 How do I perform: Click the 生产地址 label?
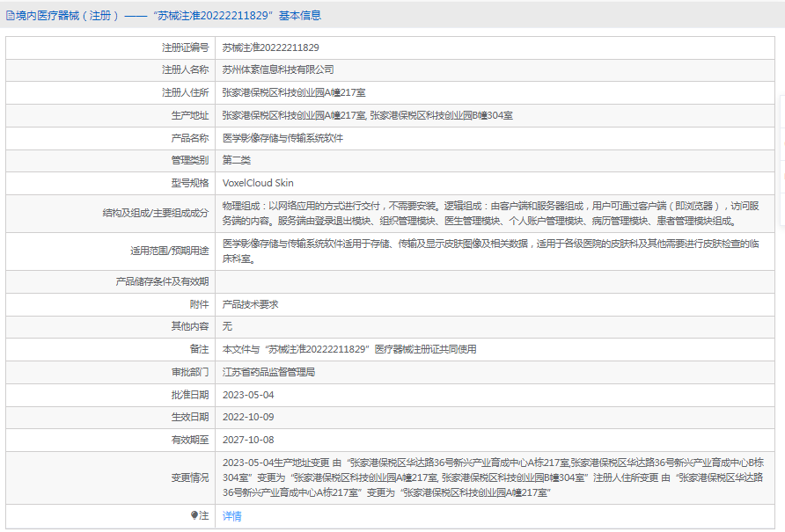pos(190,115)
